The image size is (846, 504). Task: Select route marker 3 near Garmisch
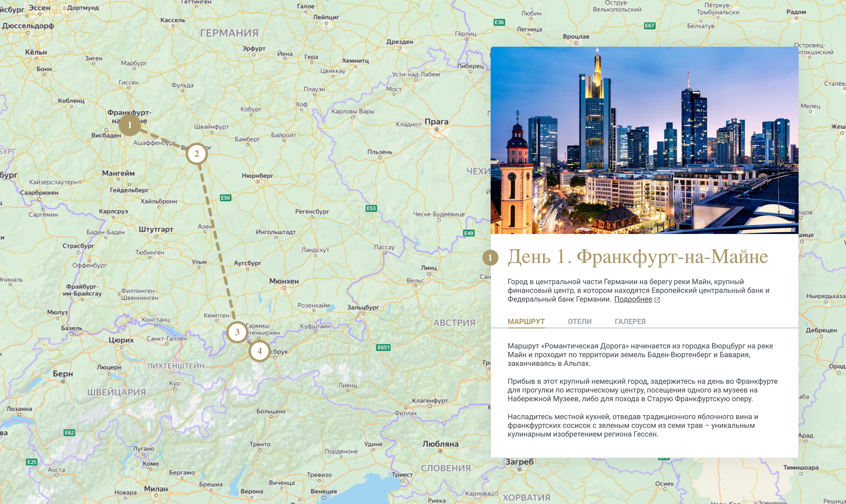tap(237, 332)
